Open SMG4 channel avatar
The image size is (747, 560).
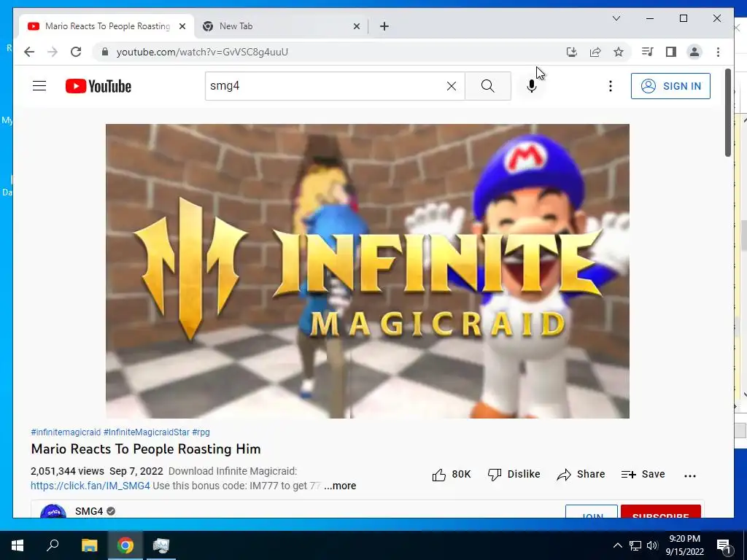[53, 511]
